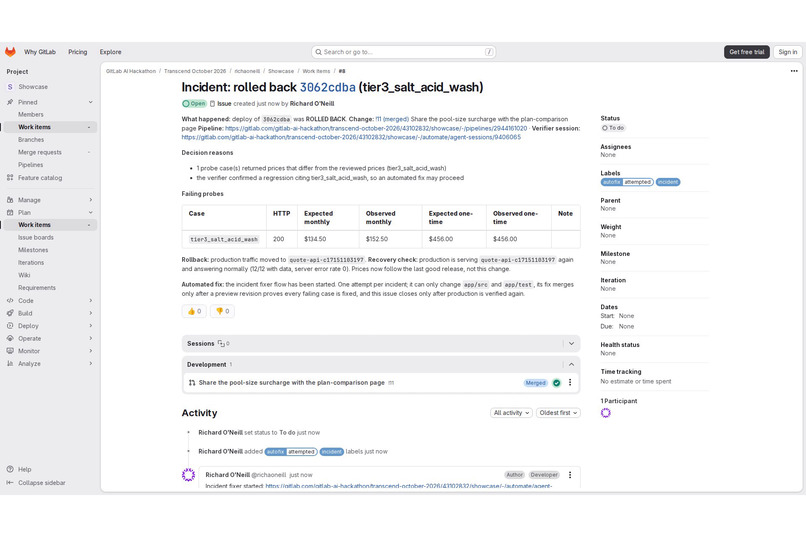The width and height of the screenshot is (806, 537).
Task: Collapse the Development section chevron
Action: pyautogui.click(x=571, y=364)
